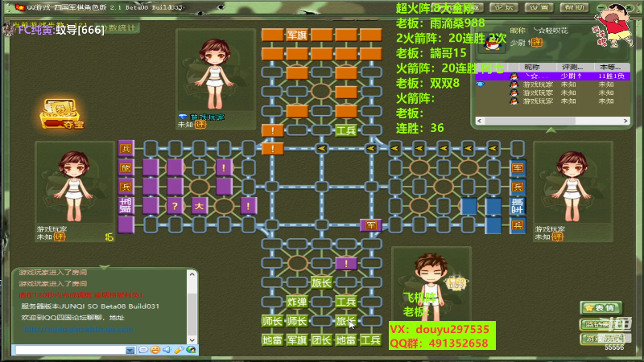Select the leftmost green 地雷 mine piece

click(272, 339)
